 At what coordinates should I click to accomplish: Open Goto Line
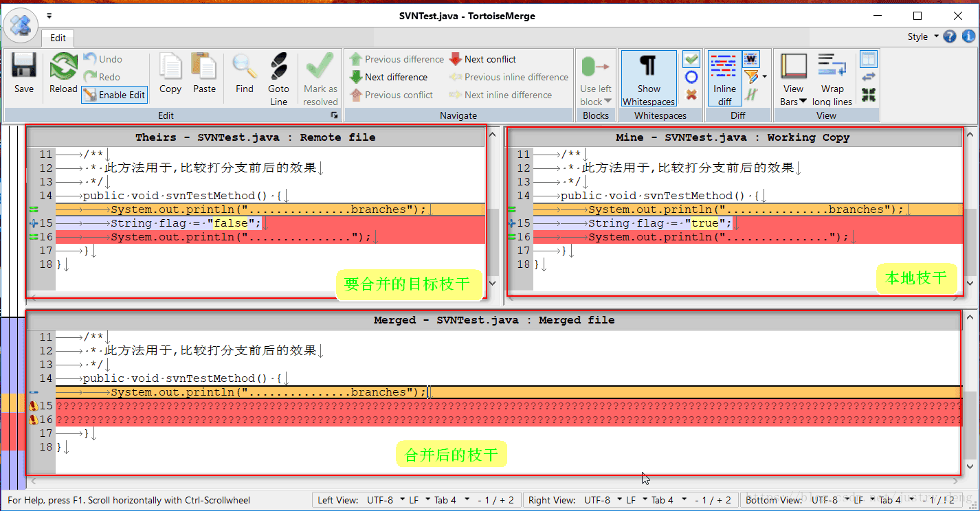tap(278, 79)
